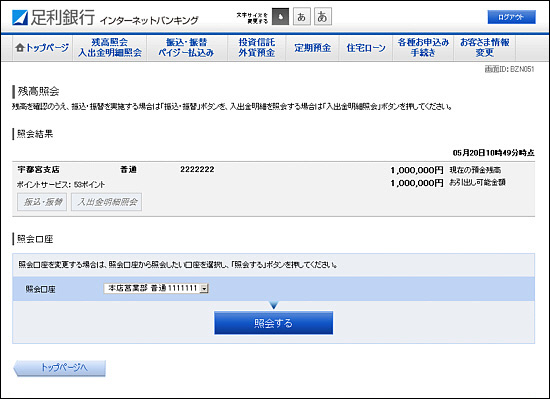Open 振込・振替 ペイジー払込み menu
550x399 pixels.
coord(186,48)
